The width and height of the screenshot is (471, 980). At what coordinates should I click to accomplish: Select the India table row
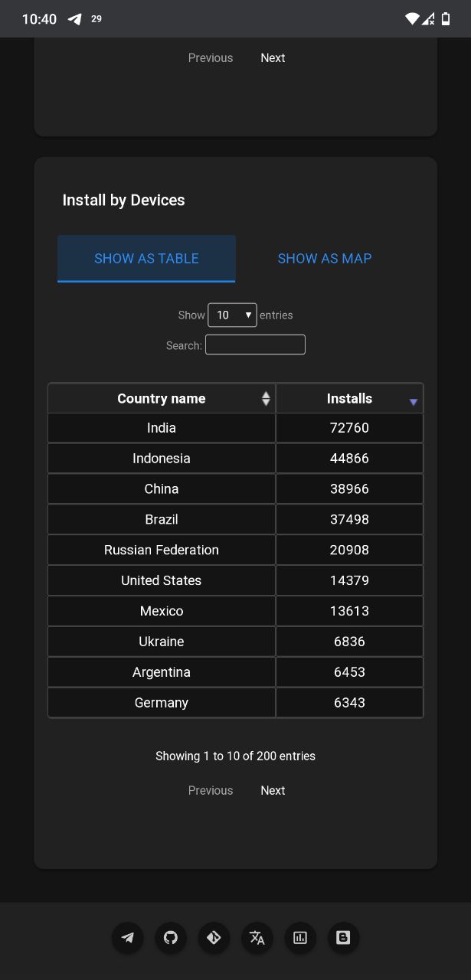coord(162,428)
